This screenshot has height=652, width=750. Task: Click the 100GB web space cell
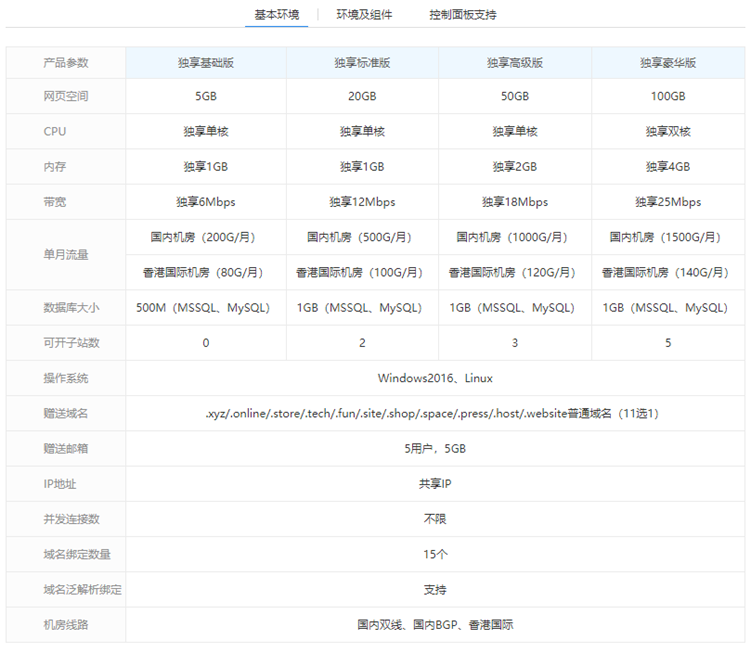pos(668,97)
